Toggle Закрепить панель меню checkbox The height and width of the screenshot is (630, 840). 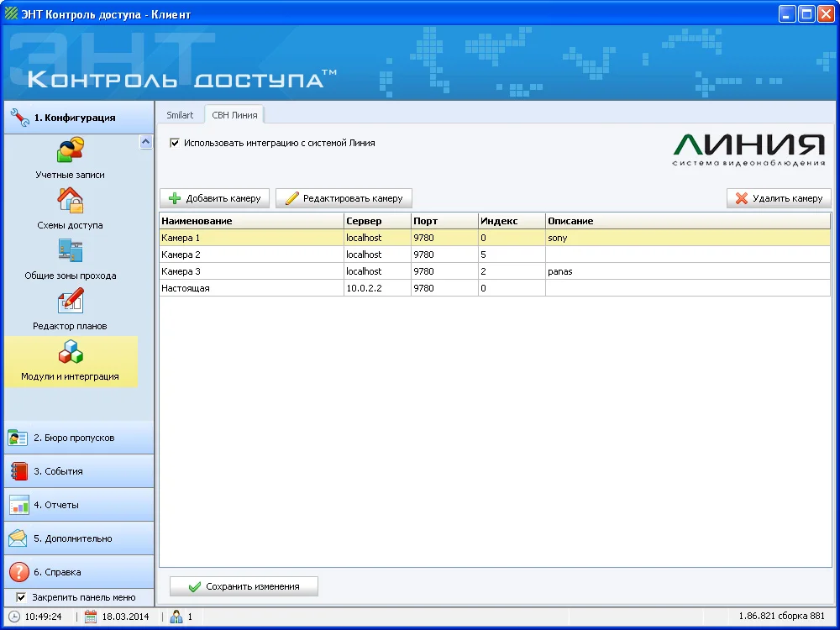[x=21, y=597]
